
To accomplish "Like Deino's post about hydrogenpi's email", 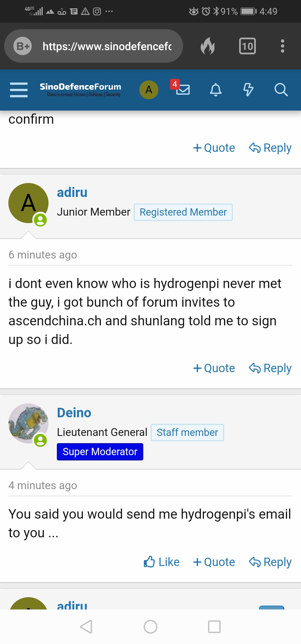I will (x=162, y=562).
